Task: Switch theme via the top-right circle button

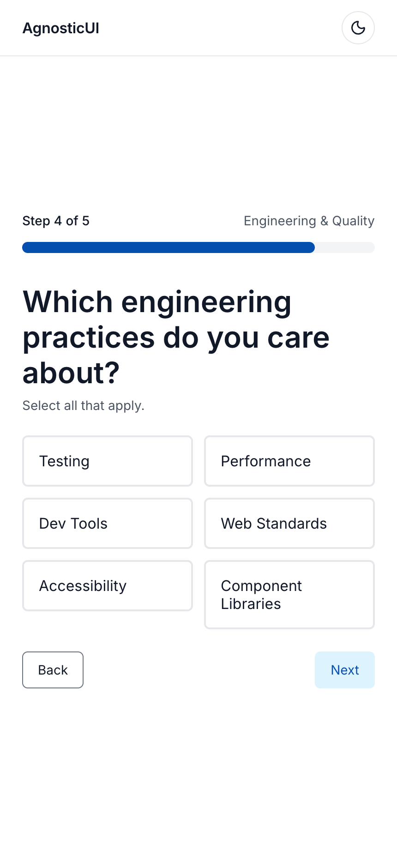Action: coord(358,28)
